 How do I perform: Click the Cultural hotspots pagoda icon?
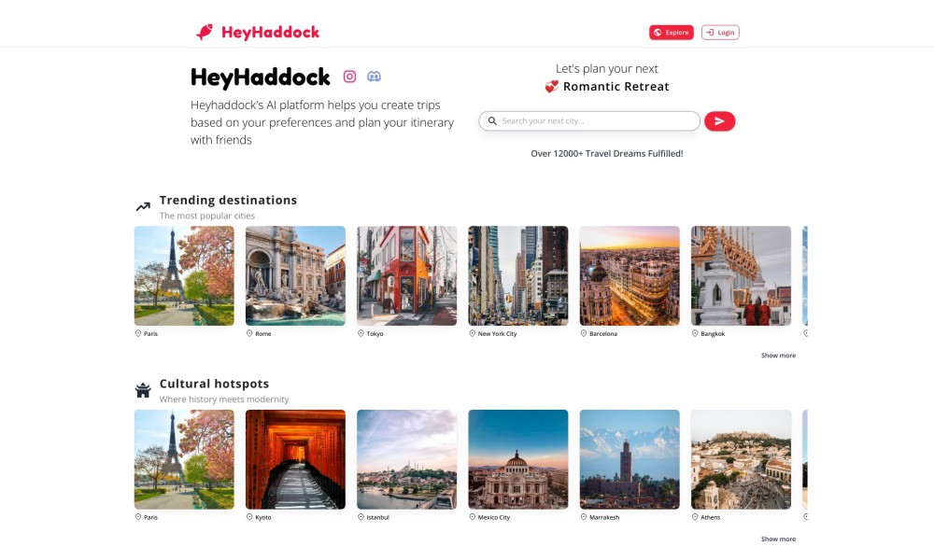143,390
